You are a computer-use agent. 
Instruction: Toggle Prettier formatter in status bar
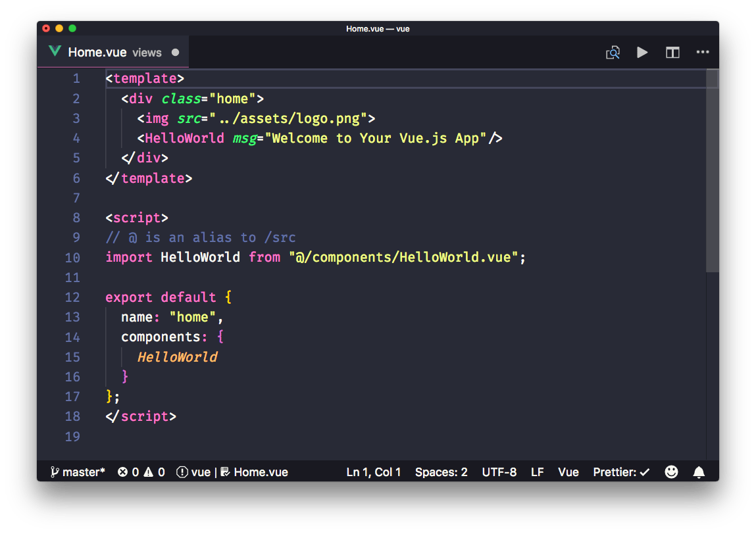620,472
